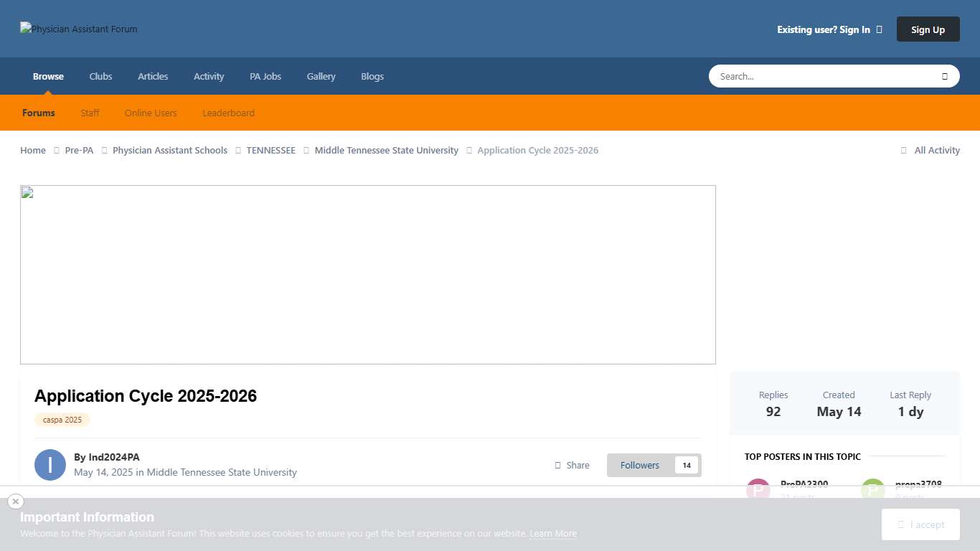The width and height of the screenshot is (980, 551).
Task: Dismiss the cookie banner via the circular X
Action: (16, 501)
